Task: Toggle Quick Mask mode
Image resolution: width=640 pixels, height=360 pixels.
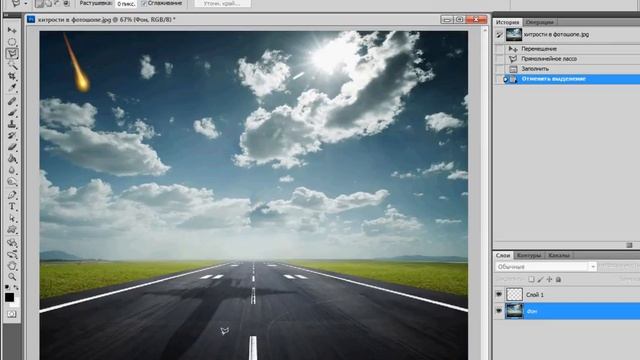Action: (12, 314)
